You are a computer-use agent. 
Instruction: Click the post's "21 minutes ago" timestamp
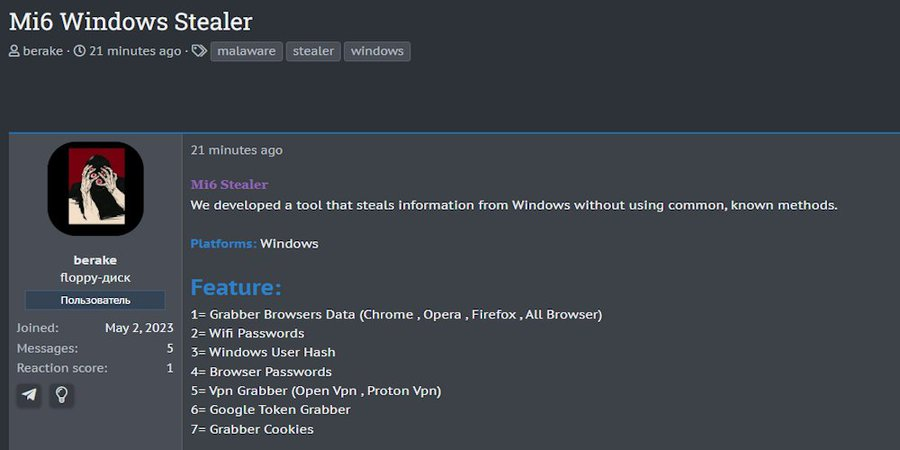click(237, 150)
